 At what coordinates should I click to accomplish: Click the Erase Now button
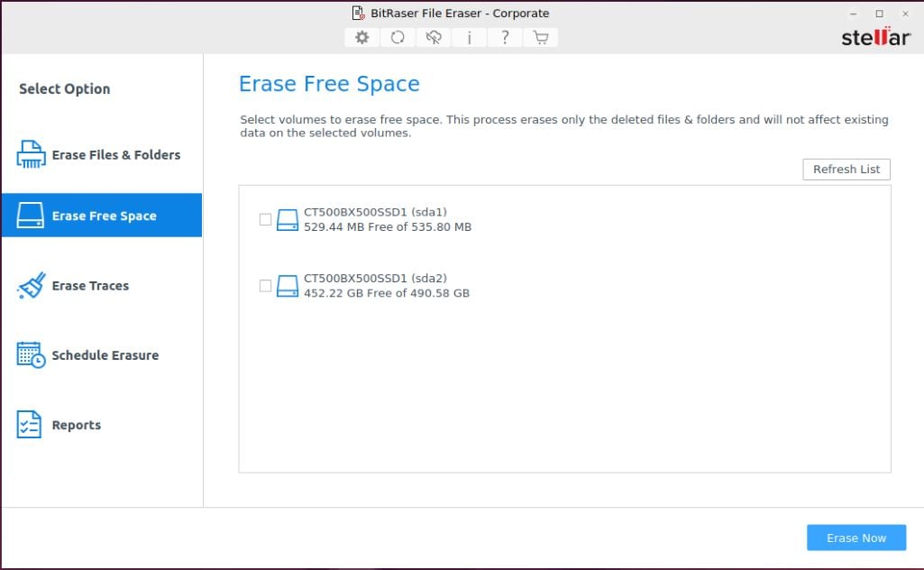[856, 538]
